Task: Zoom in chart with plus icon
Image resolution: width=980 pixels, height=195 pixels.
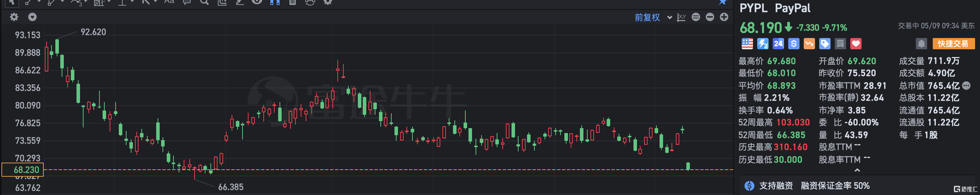Action: pos(724,17)
